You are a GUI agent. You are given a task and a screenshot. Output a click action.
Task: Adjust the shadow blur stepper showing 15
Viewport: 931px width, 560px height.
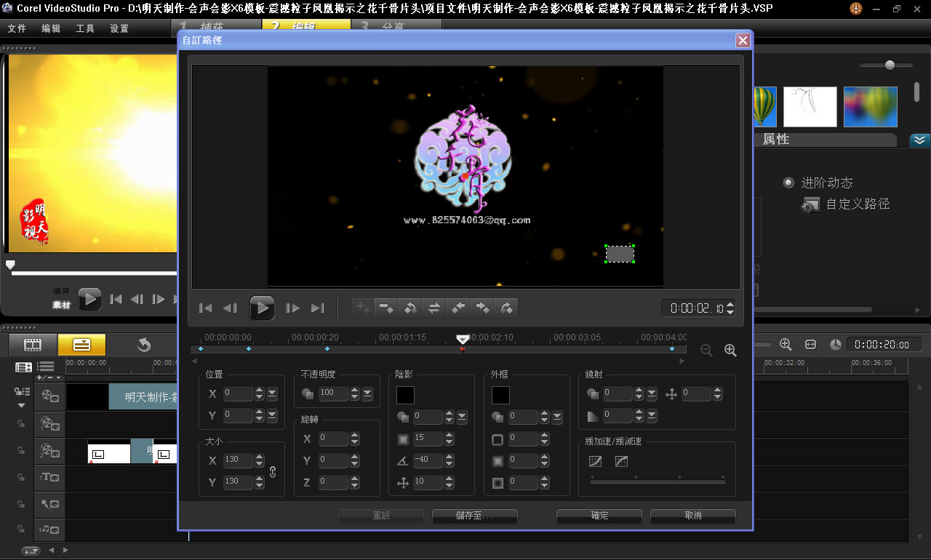(449, 439)
